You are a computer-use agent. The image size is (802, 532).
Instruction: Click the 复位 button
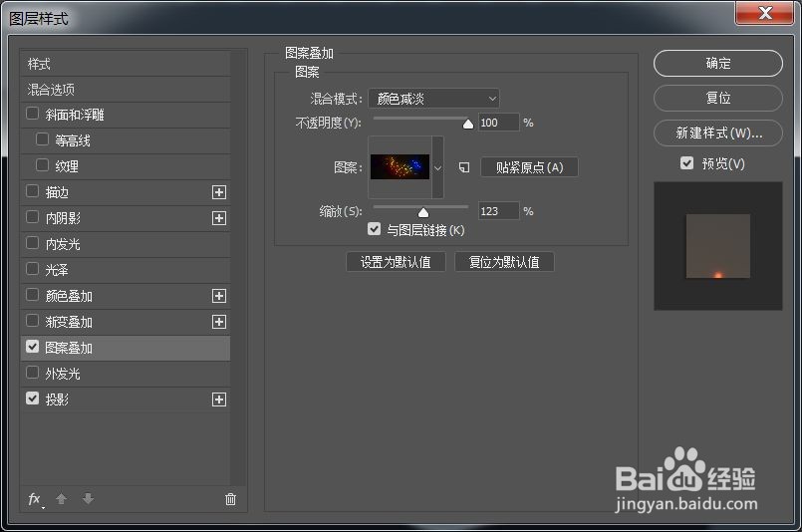pos(718,98)
